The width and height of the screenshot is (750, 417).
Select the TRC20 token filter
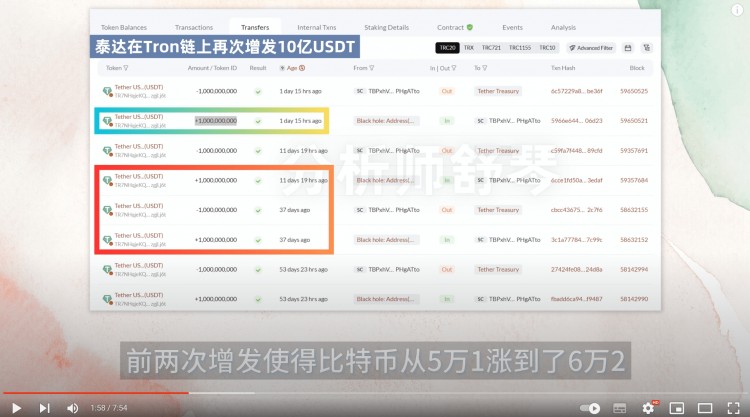[x=447, y=48]
